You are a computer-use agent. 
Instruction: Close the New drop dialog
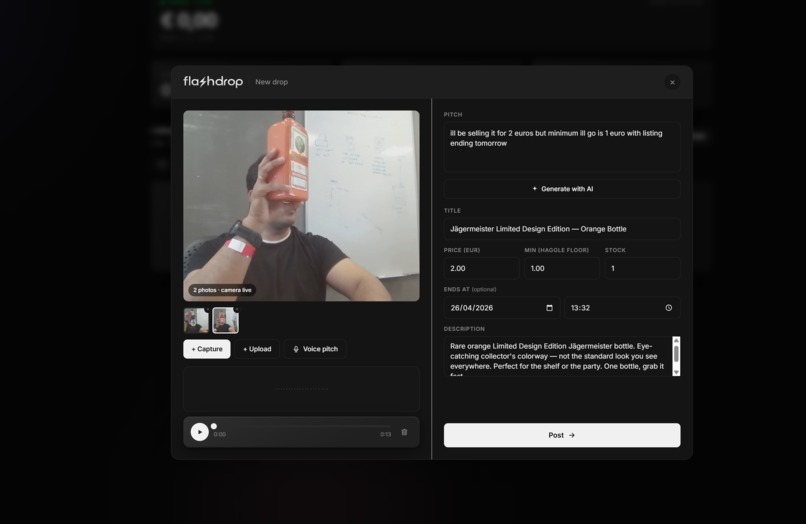click(672, 82)
